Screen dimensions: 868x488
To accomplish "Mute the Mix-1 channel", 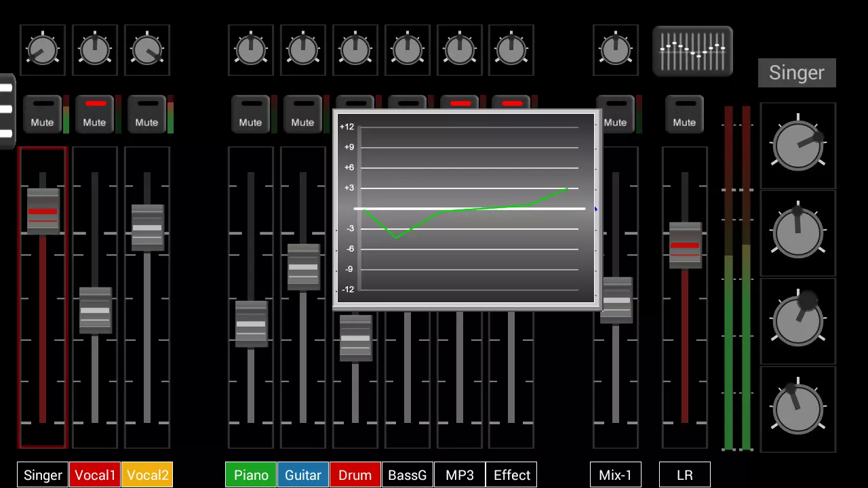I will tap(617, 115).
